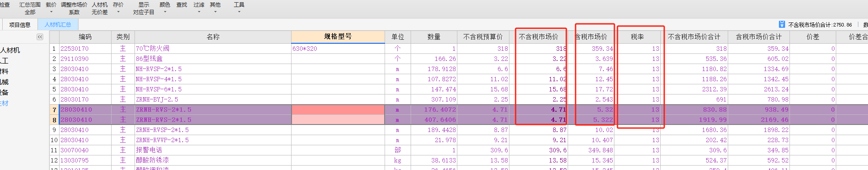This screenshot has width=868, height=170.
Task: Click the specification cell 630*320
Action: click(338, 49)
